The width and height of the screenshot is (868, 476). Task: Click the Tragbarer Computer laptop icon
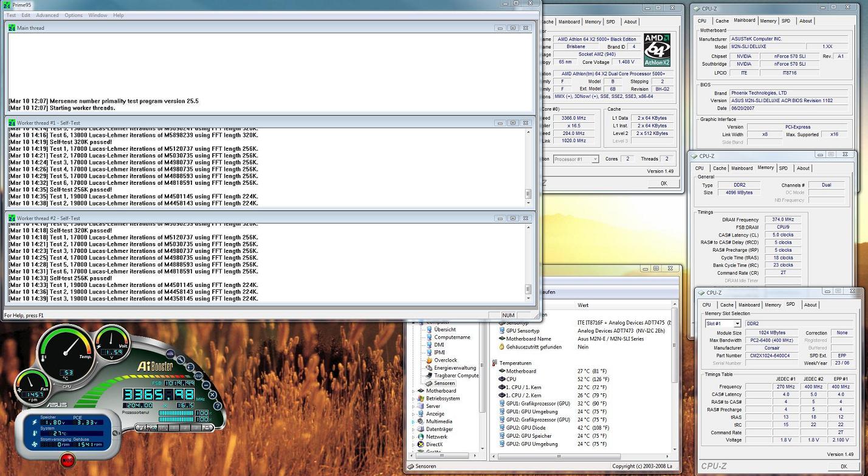tap(429, 376)
